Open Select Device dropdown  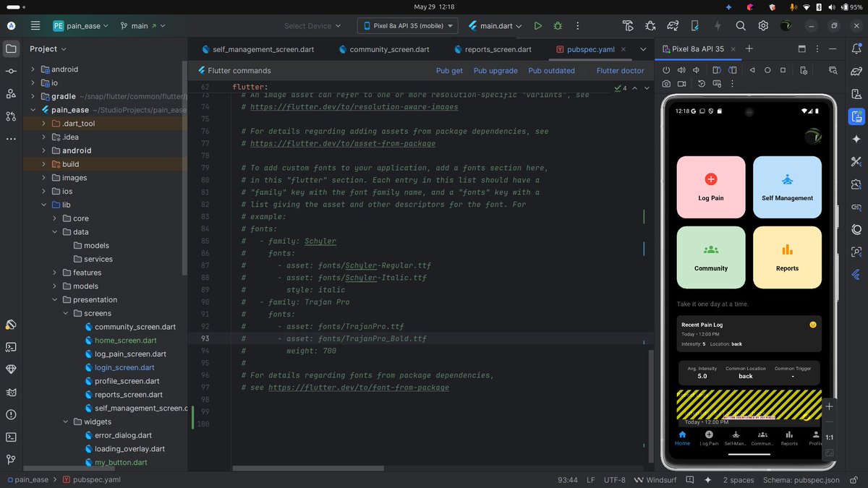pyautogui.click(x=312, y=25)
